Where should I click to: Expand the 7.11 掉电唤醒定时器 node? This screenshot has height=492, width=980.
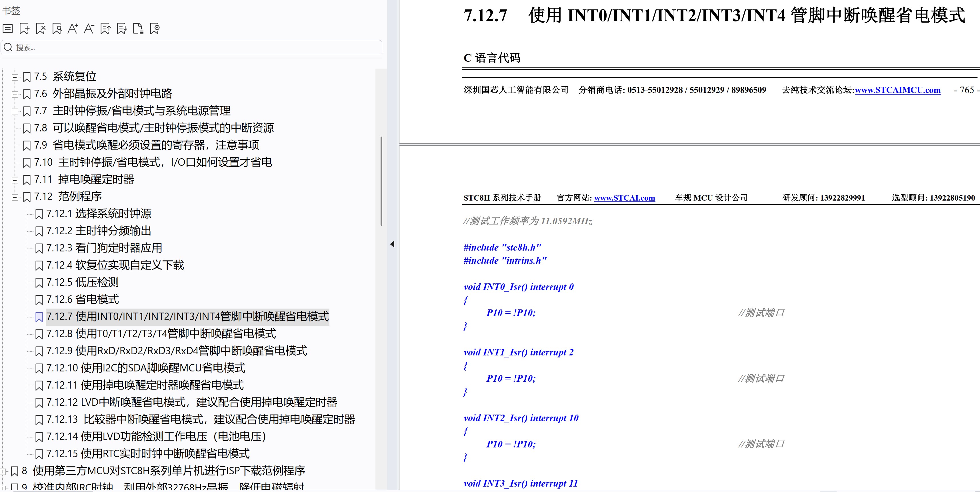(x=15, y=180)
